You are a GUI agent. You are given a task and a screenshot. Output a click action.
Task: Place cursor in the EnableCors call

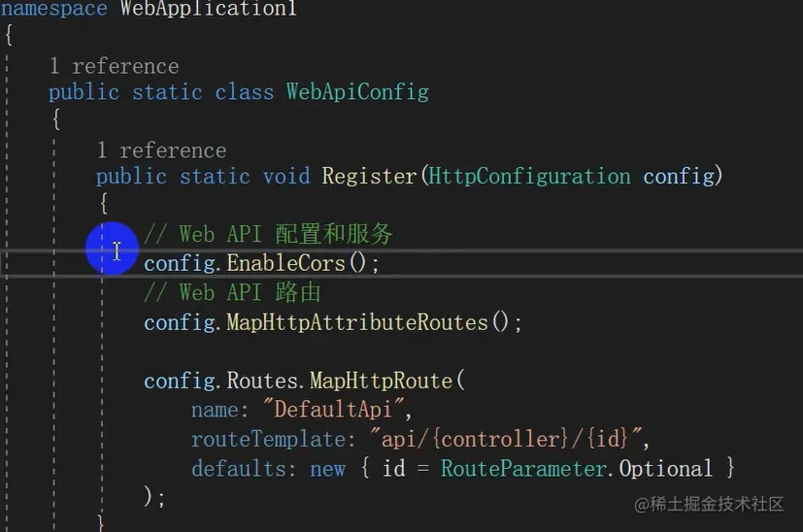pyautogui.click(x=285, y=263)
